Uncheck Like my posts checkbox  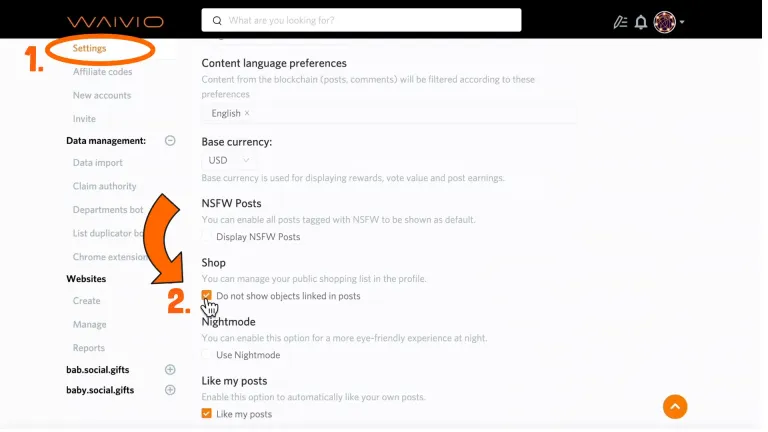click(207, 413)
